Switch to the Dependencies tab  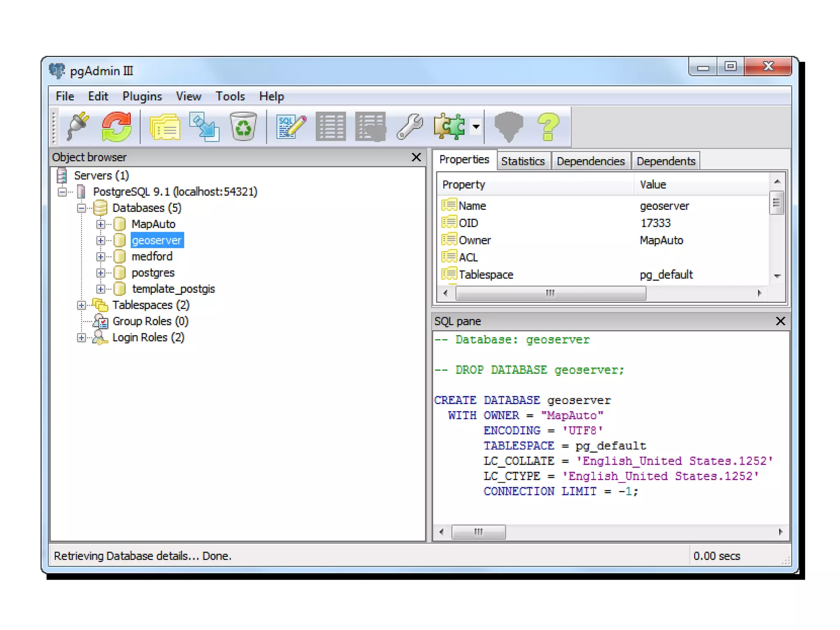click(x=590, y=161)
